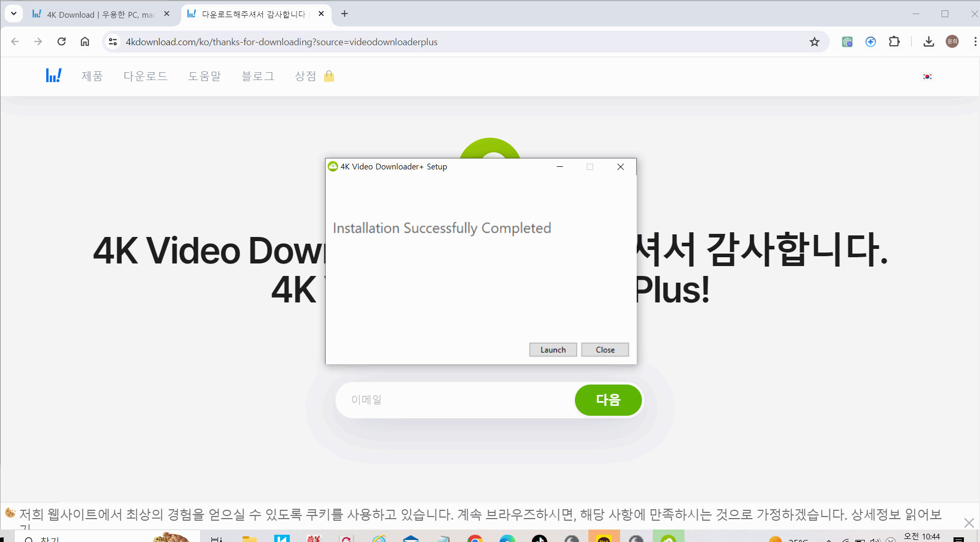Click the 4K Video Downloader+ Setup title icon
Screen dimensions: 980x542
click(x=333, y=166)
